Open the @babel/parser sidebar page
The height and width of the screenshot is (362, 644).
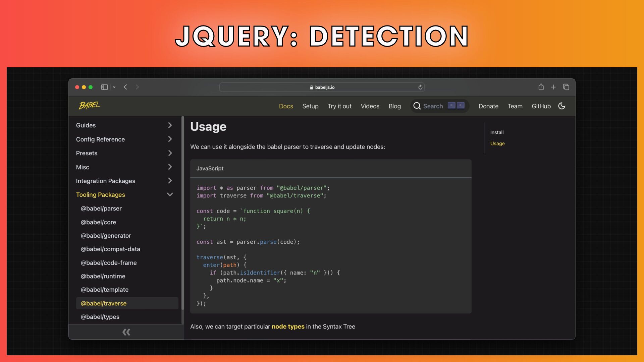click(101, 208)
